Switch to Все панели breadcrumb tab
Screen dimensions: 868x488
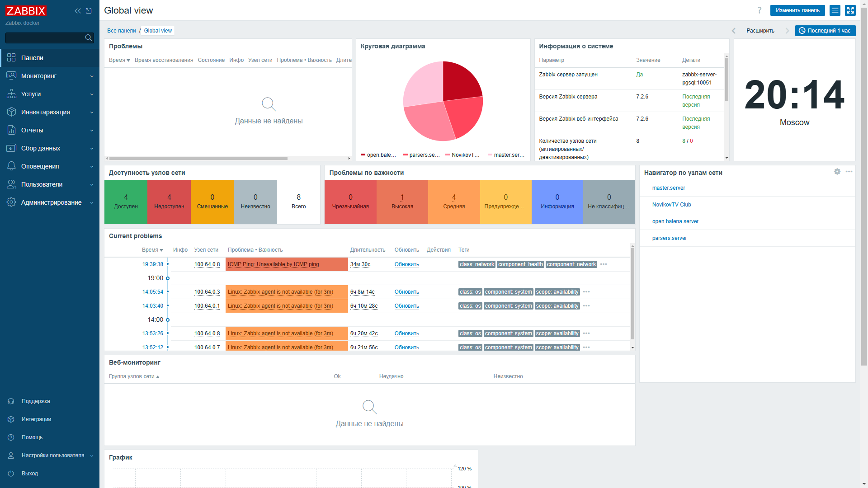click(x=121, y=30)
